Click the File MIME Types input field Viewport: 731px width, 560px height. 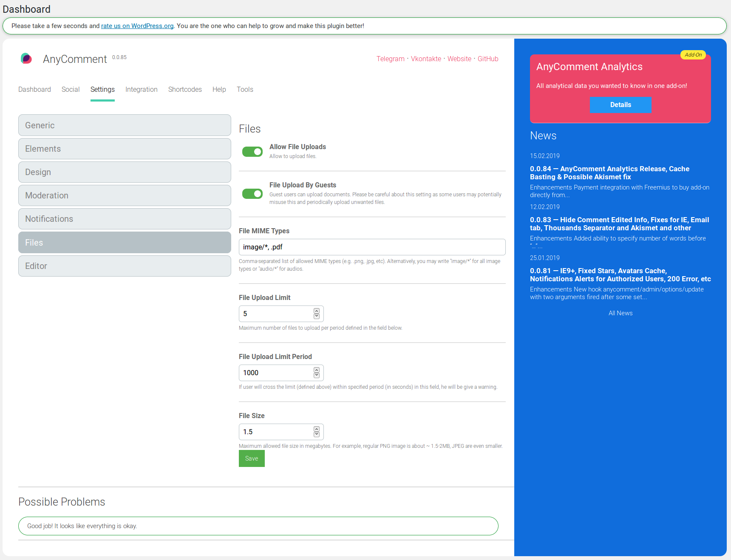(x=372, y=247)
